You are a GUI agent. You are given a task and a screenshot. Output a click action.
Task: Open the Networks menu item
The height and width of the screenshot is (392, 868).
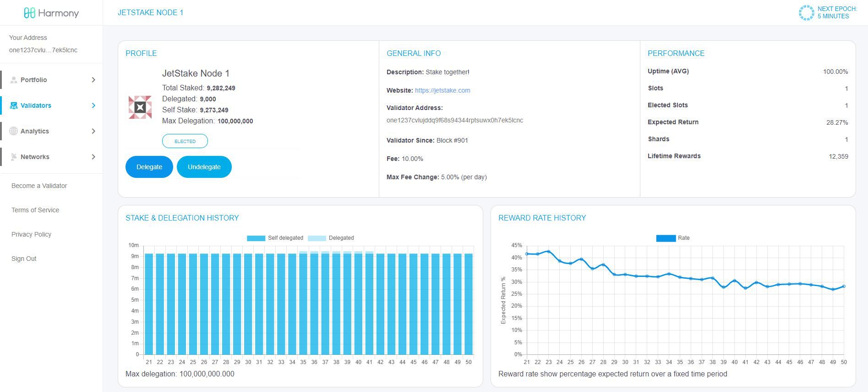pos(51,157)
